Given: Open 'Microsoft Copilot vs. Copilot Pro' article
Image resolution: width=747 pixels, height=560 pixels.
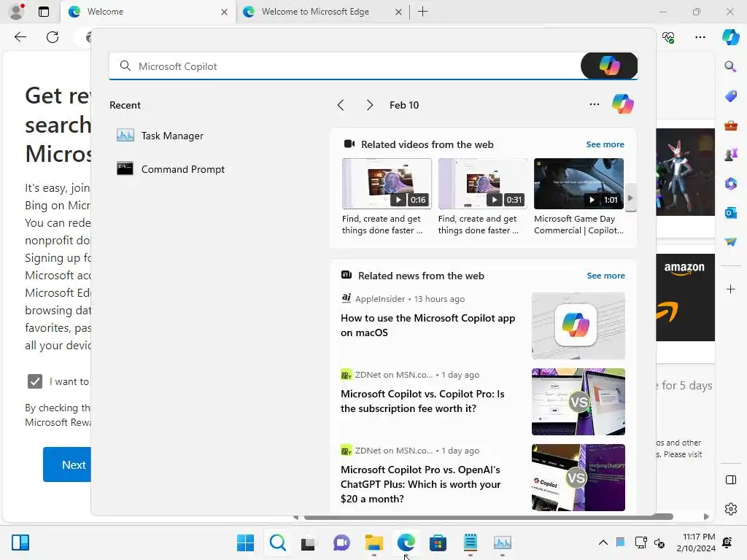Looking at the screenshot, I should pyautogui.click(x=422, y=401).
